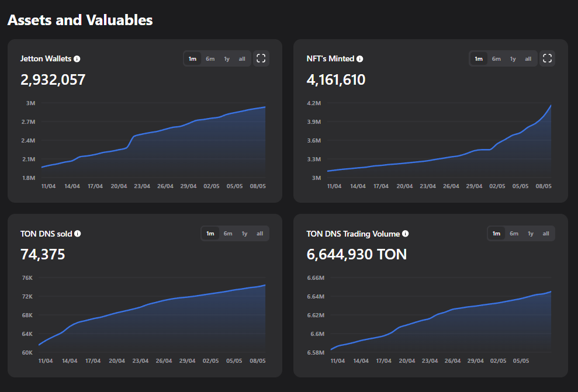Screen dimensions: 578x392
Task: Show all-time NFT's Minted data
Action: point(528,59)
